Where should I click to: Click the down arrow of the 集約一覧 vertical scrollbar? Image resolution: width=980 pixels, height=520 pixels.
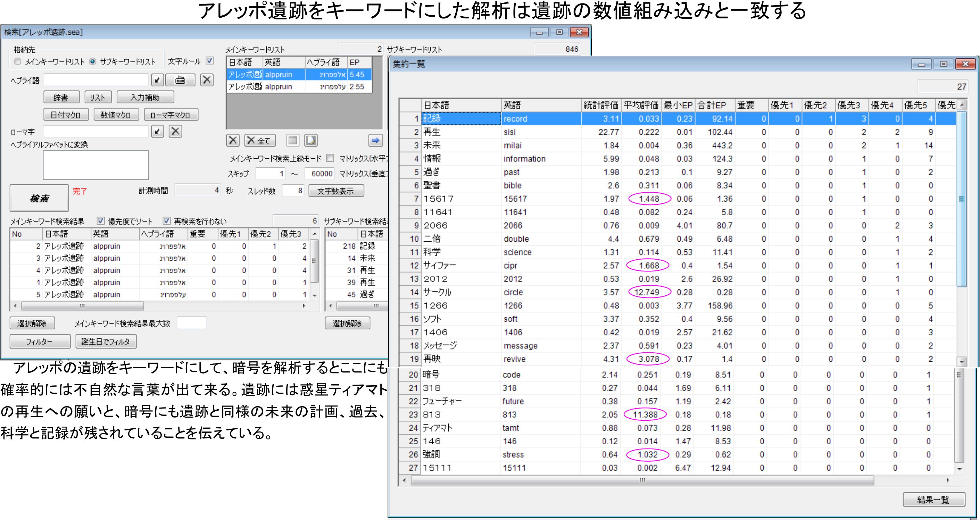pyautogui.click(x=960, y=469)
